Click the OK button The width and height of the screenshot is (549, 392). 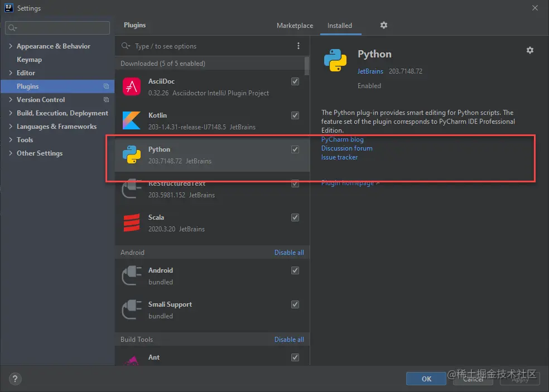426,379
